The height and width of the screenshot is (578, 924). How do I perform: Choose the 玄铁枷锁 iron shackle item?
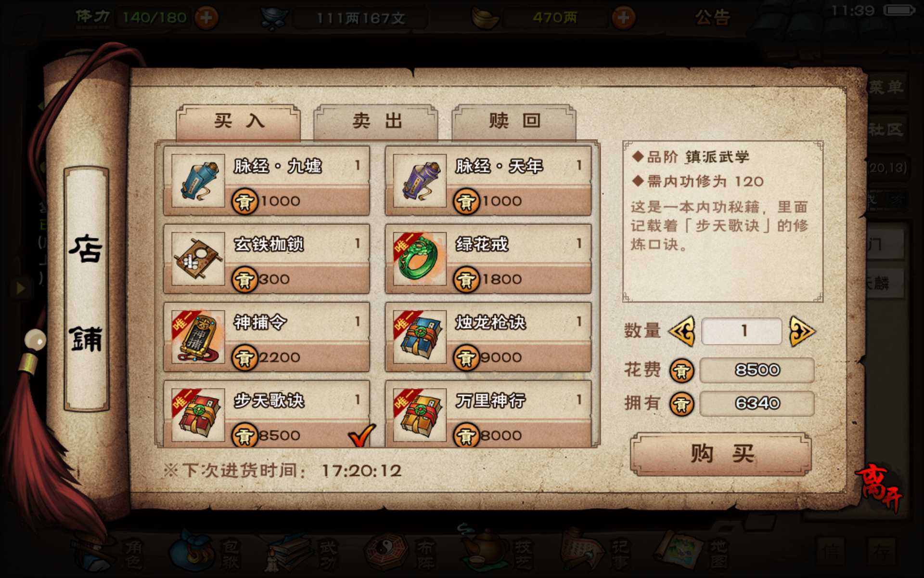[x=267, y=259]
